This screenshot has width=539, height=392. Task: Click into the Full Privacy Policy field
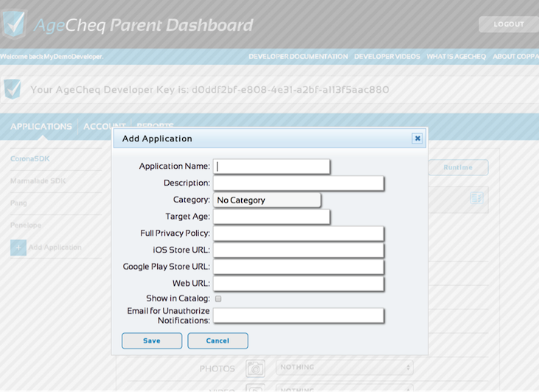(x=299, y=234)
